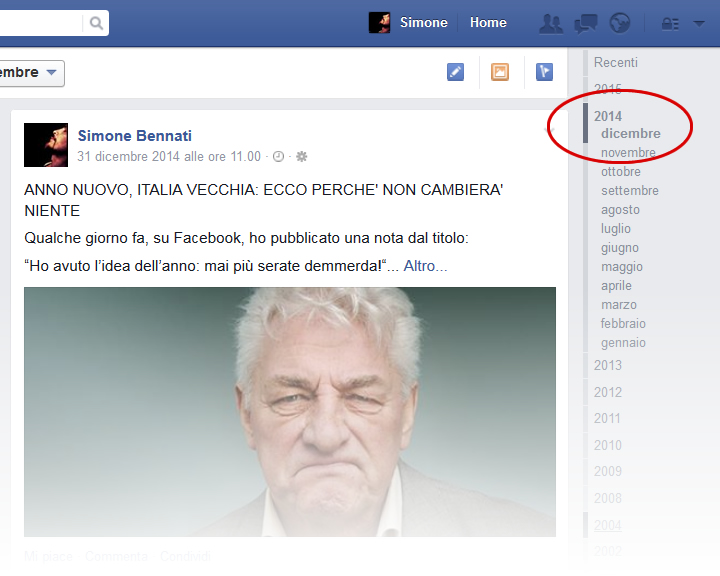Open Simone Bennati author name link

coord(135,136)
